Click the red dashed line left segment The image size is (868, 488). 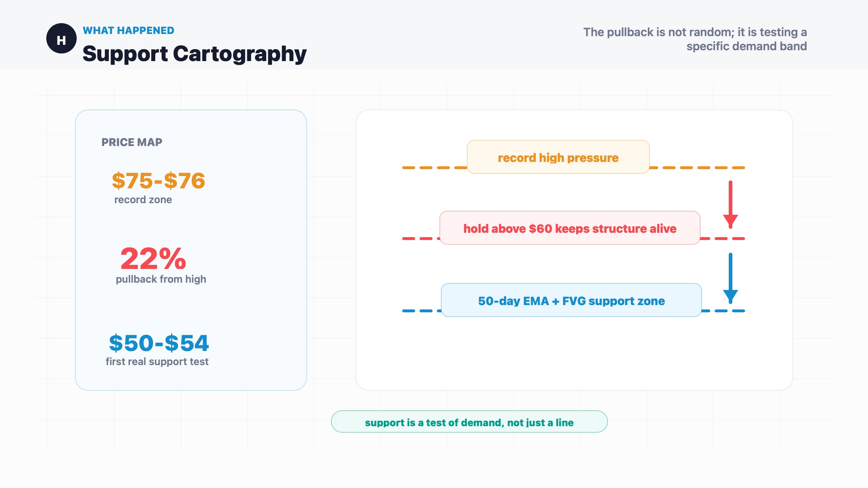click(x=421, y=239)
